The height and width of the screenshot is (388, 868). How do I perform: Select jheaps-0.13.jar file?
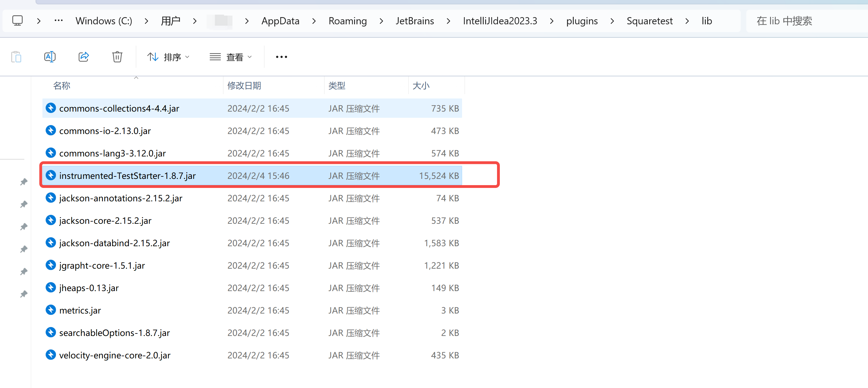pyautogui.click(x=252, y=288)
